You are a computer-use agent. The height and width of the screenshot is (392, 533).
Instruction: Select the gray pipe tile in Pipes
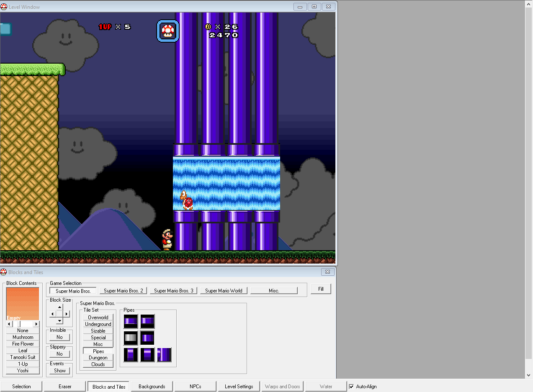(131, 338)
